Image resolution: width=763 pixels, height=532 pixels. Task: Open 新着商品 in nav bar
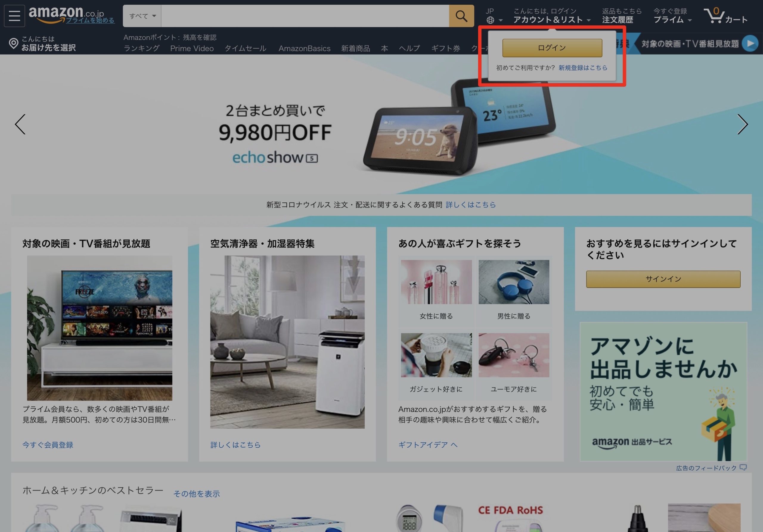pyautogui.click(x=356, y=49)
